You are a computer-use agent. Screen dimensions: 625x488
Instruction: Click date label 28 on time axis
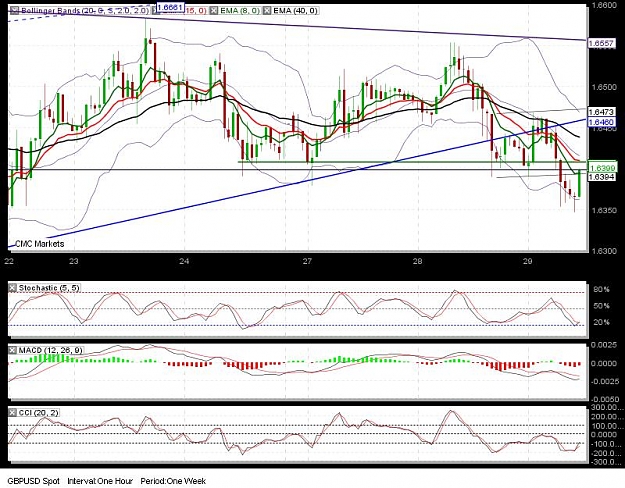pos(417,262)
